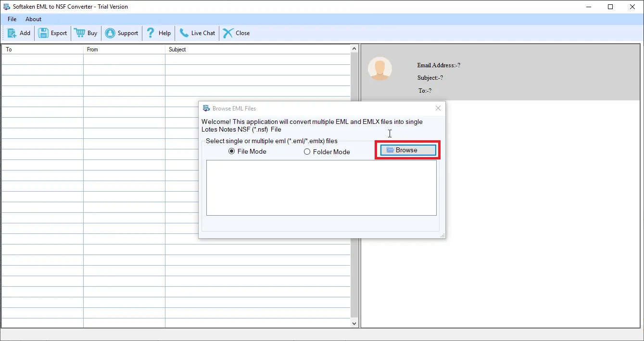Click the dialog resize grip corner
Viewport: 644px width, 341px height.
click(442, 235)
